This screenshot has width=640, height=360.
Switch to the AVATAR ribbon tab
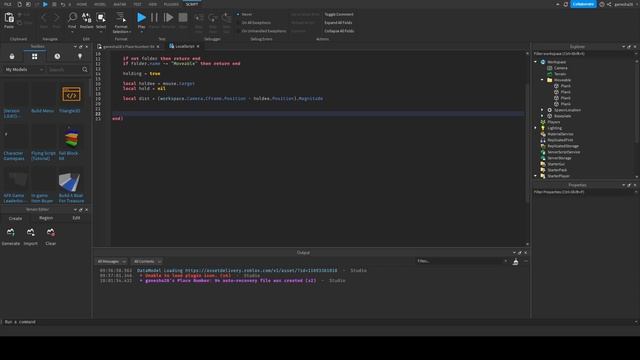click(120, 4)
